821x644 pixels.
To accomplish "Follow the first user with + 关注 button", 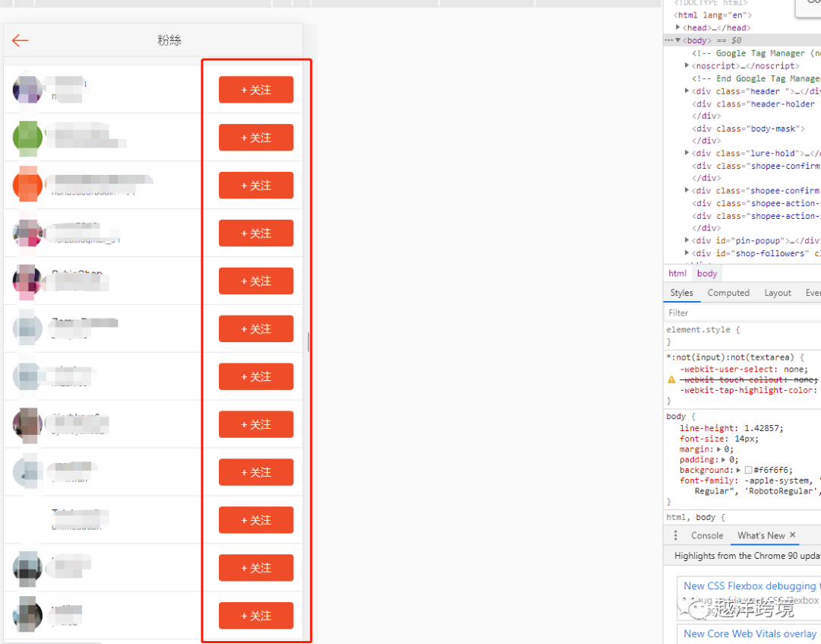I will point(256,90).
